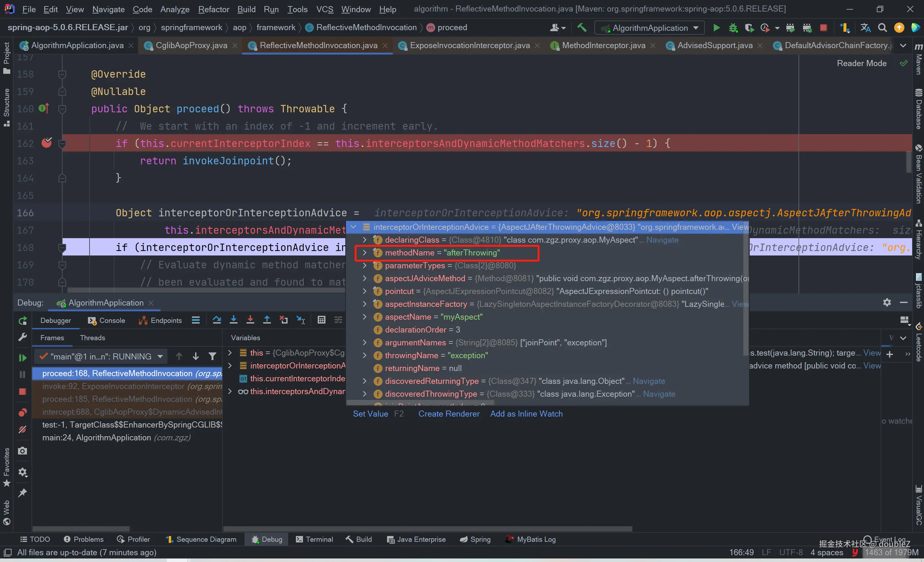The width and height of the screenshot is (924, 562).
Task: Click Resume Program green play icon
Action: tap(22, 358)
